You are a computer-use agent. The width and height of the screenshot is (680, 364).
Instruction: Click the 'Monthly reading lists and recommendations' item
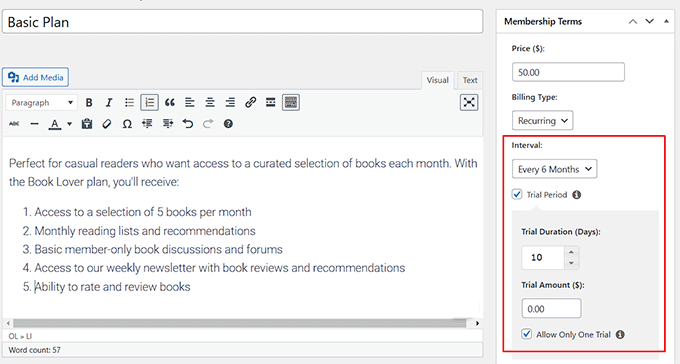145,231
